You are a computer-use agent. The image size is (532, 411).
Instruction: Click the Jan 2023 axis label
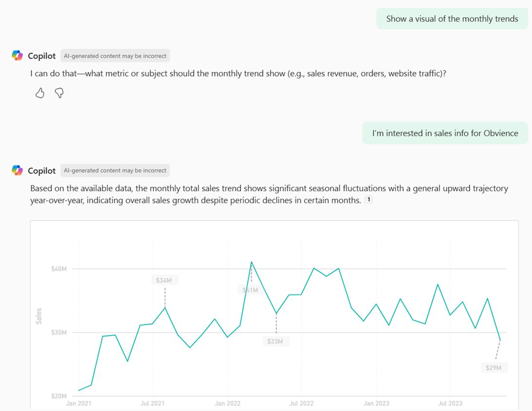click(x=376, y=403)
